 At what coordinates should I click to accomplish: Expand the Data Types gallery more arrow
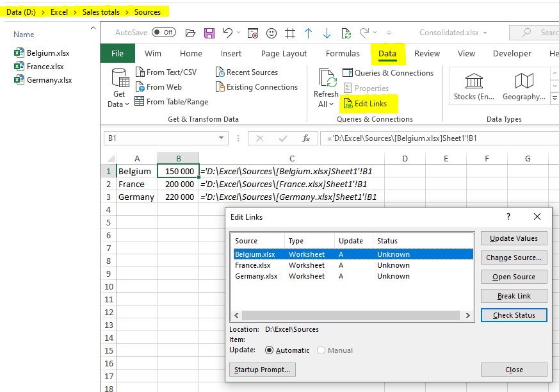555,98
